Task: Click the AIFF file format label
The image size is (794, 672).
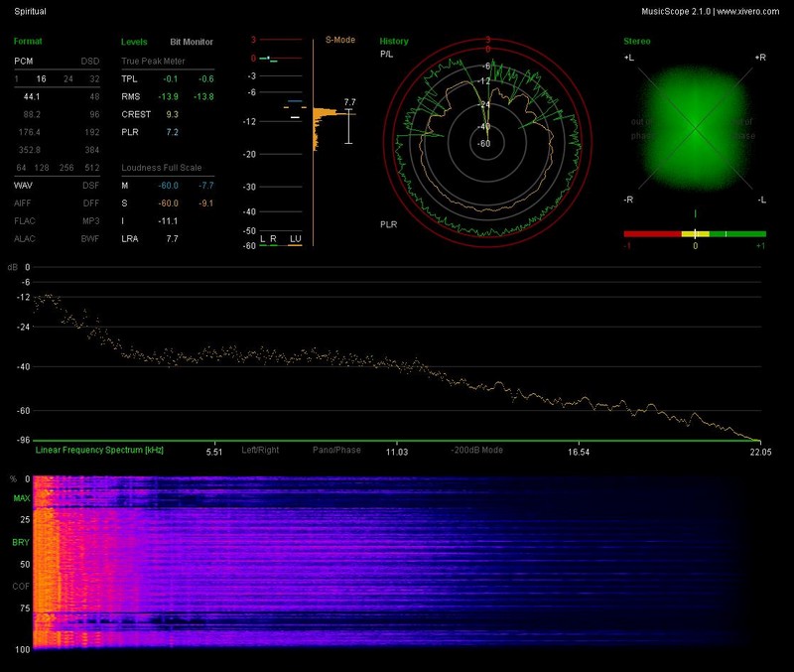Action: pyautogui.click(x=23, y=203)
